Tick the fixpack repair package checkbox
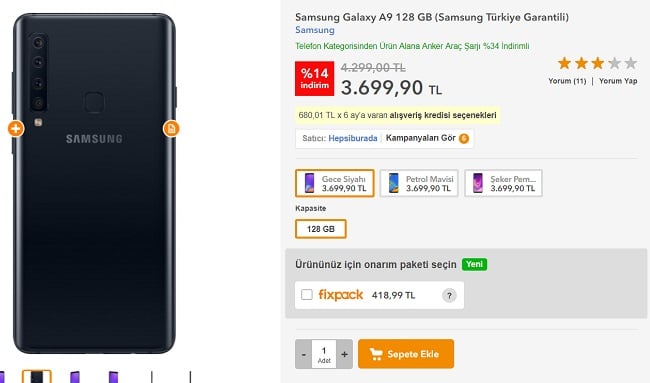The width and height of the screenshot is (650, 383). coord(307,295)
